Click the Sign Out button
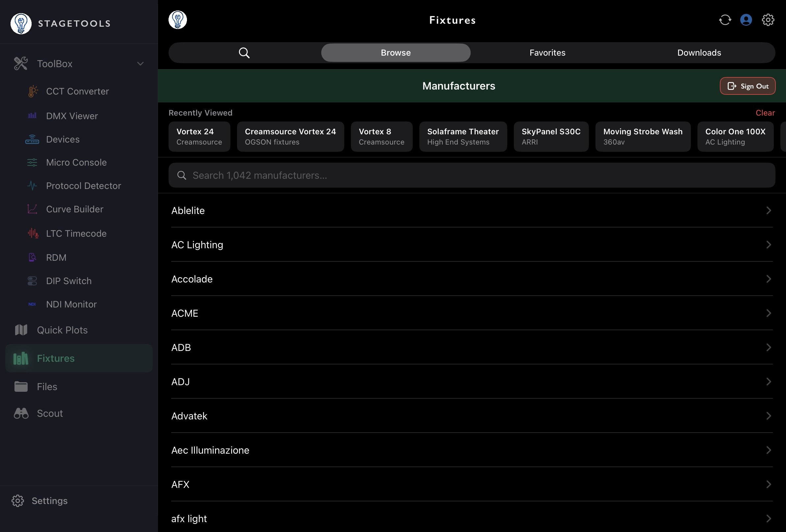 point(747,86)
